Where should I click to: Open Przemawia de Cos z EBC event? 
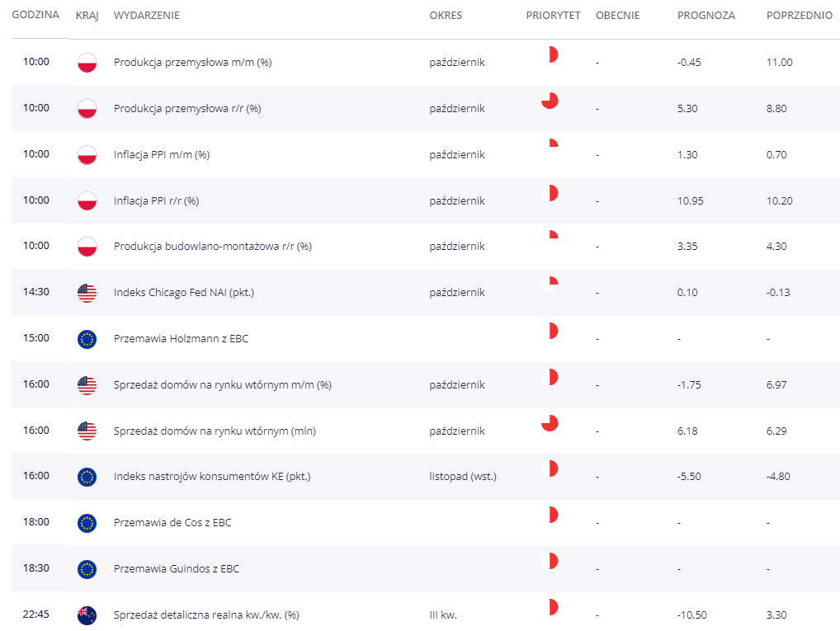(172, 522)
